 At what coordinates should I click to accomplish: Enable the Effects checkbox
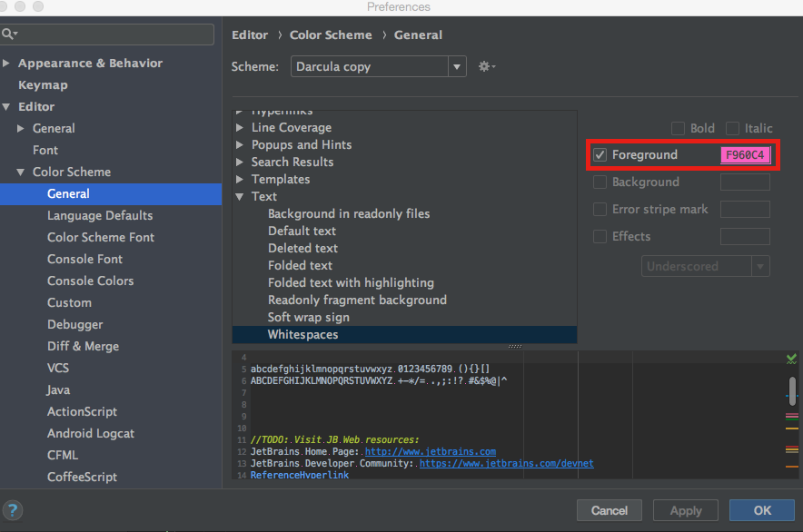(x=600, y=236)
